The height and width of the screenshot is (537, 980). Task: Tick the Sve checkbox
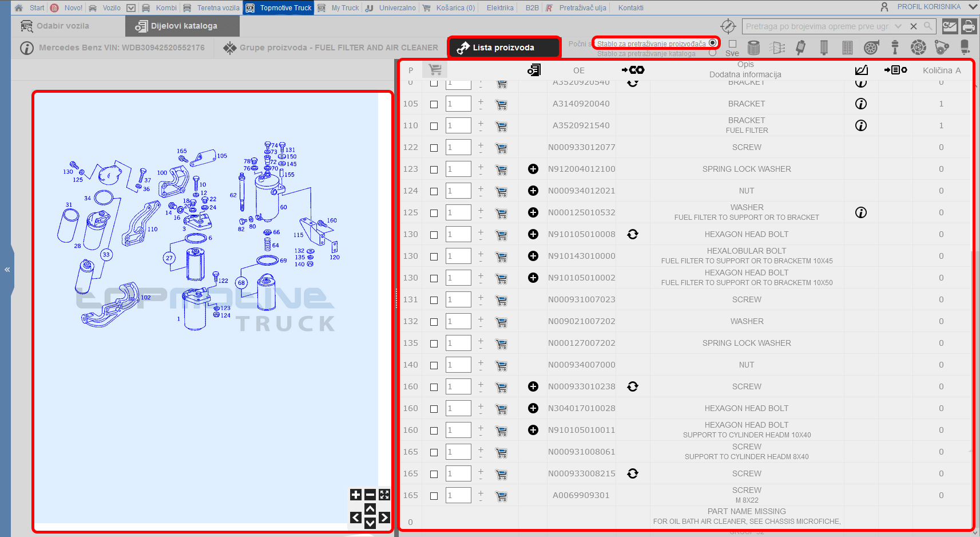(732, 44)
